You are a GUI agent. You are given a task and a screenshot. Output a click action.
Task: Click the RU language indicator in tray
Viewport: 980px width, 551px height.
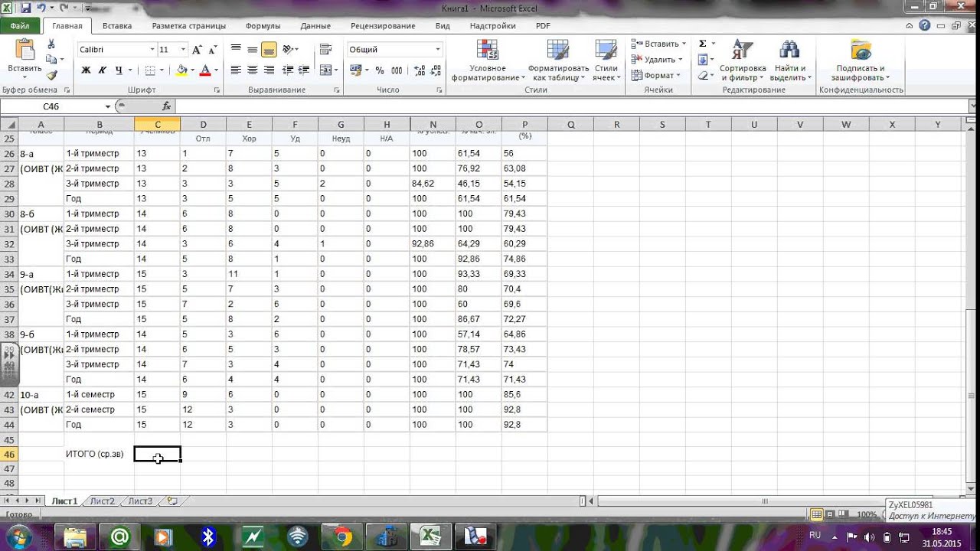(815, 535)
